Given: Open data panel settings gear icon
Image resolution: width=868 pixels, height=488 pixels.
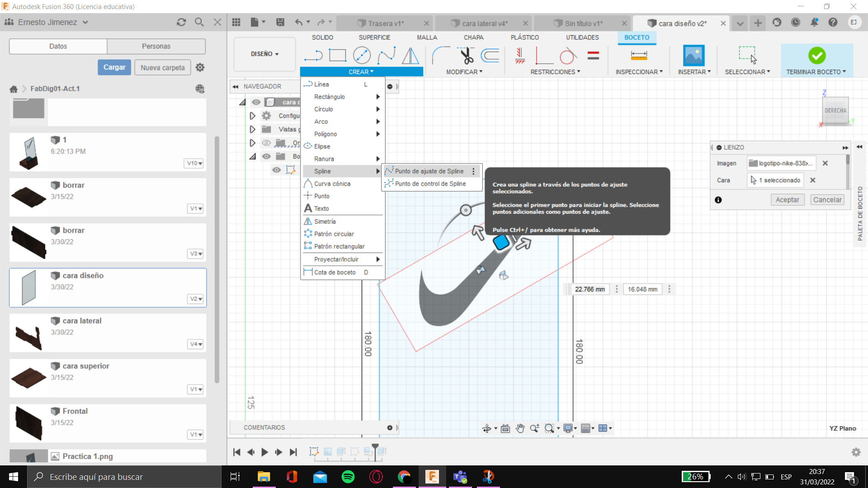Looking at the screenshot, I should [x=200, y=67].
